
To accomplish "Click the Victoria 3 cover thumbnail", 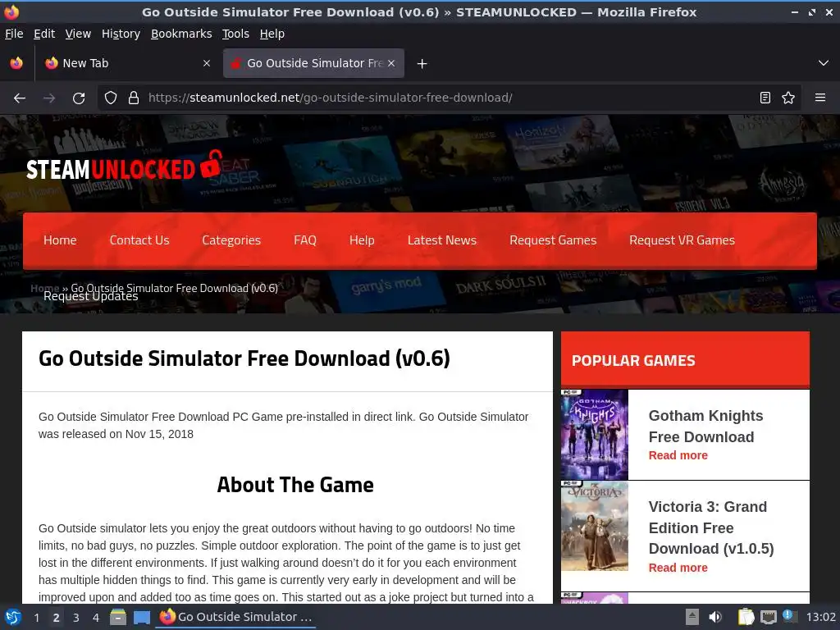I will 594,526.
